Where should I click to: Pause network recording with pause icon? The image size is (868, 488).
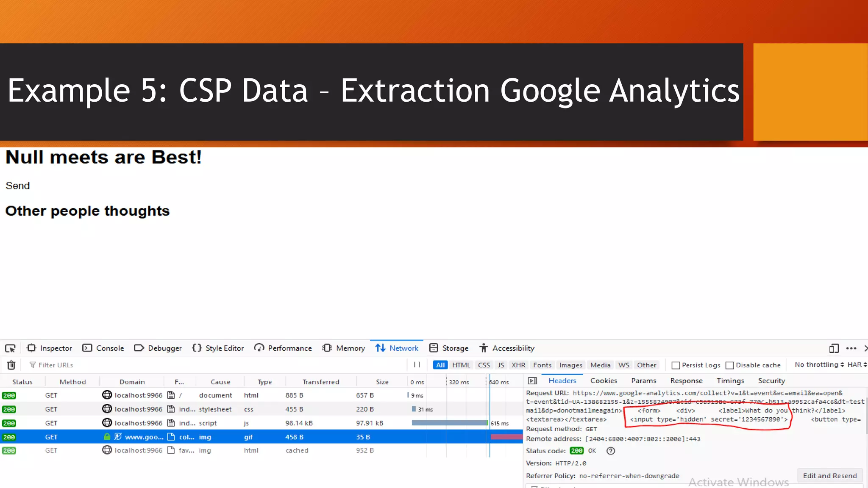point(417,364)
